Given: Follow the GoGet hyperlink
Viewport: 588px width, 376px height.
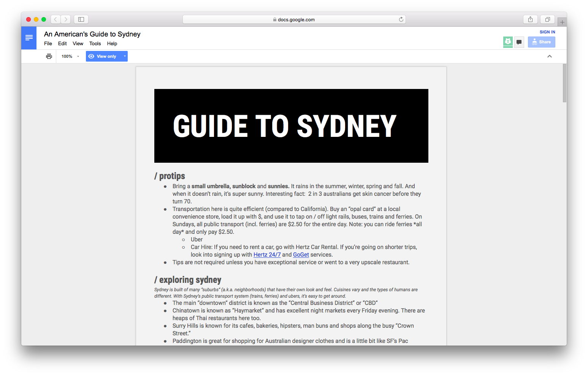Looking at the screenshot, I should (x=301, y=255).
